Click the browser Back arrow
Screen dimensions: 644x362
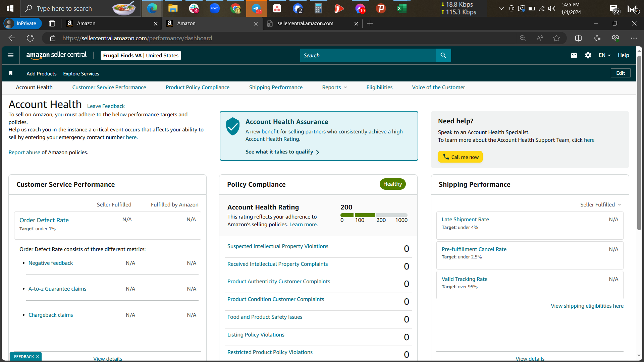coord(12,38)
